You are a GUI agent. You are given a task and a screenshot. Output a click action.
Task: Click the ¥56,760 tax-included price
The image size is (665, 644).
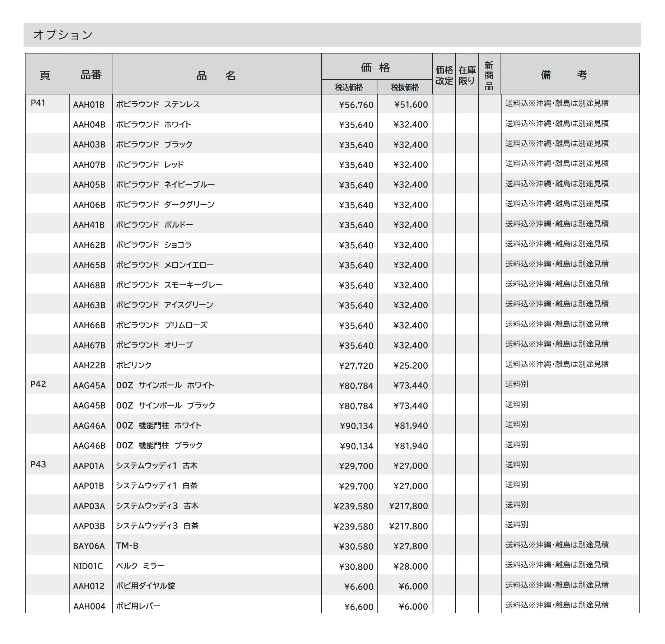[x=356, y=105]
